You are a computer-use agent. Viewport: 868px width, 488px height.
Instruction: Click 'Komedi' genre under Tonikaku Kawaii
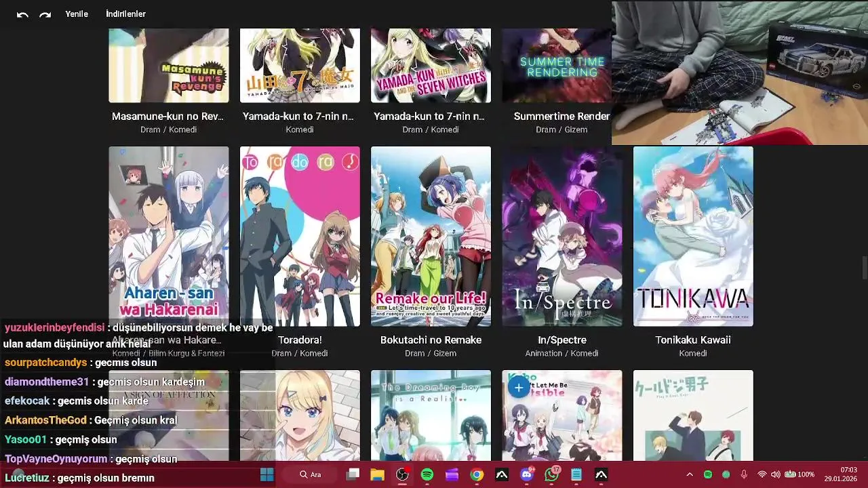click(x=693, y=354)
